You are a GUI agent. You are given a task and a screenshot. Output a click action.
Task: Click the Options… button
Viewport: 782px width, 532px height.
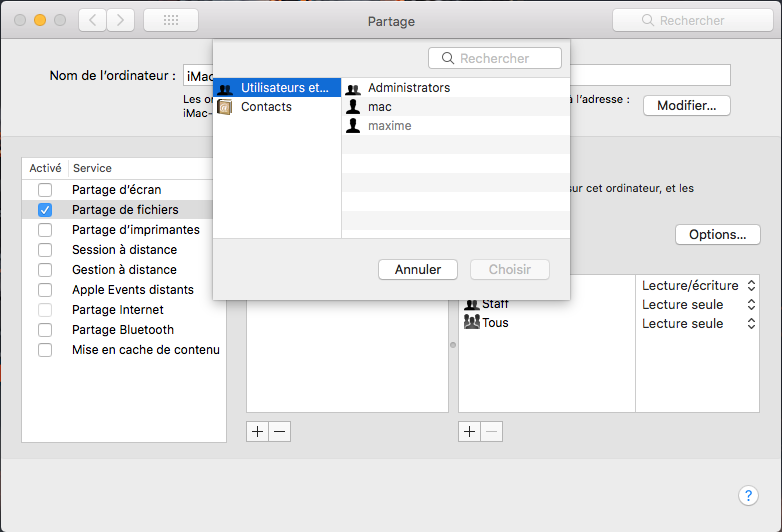717,235
